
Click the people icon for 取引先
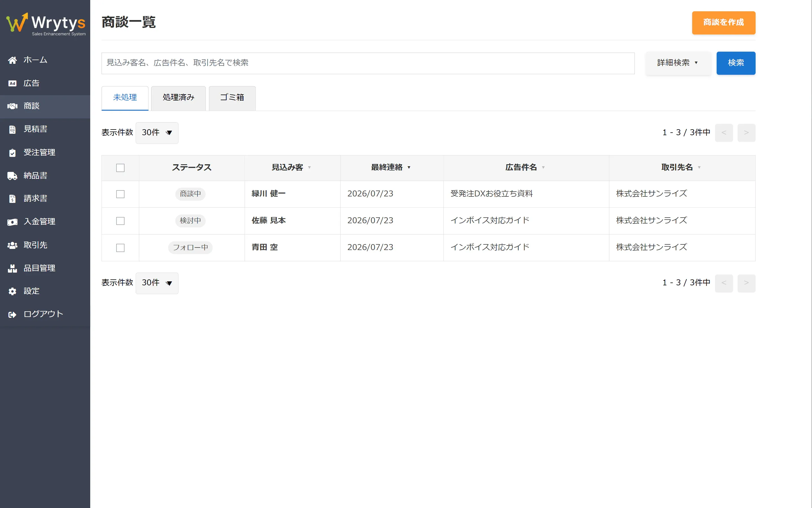click(x=12, y=245)
